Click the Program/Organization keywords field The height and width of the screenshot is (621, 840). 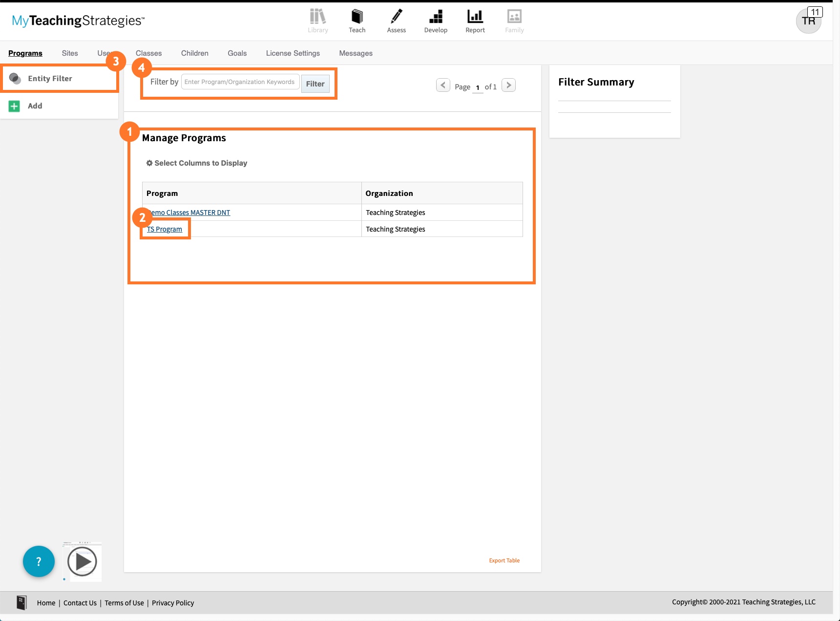tap(240, 82)
